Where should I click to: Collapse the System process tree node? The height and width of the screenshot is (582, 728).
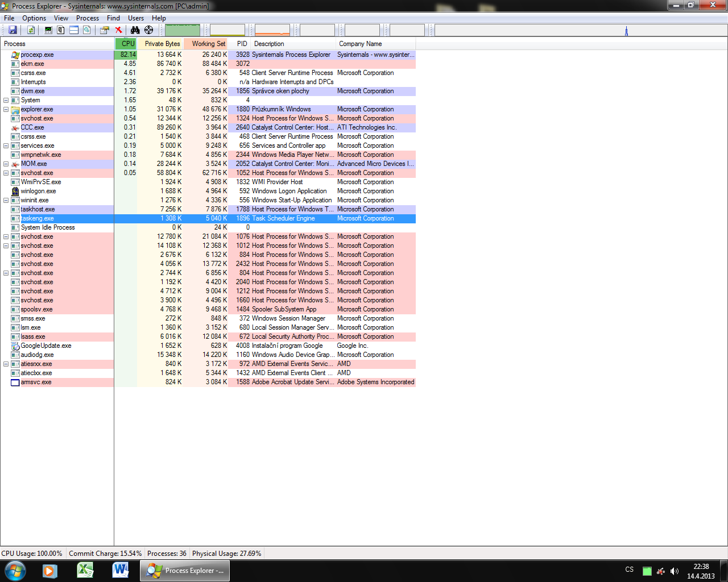(6, 100)
